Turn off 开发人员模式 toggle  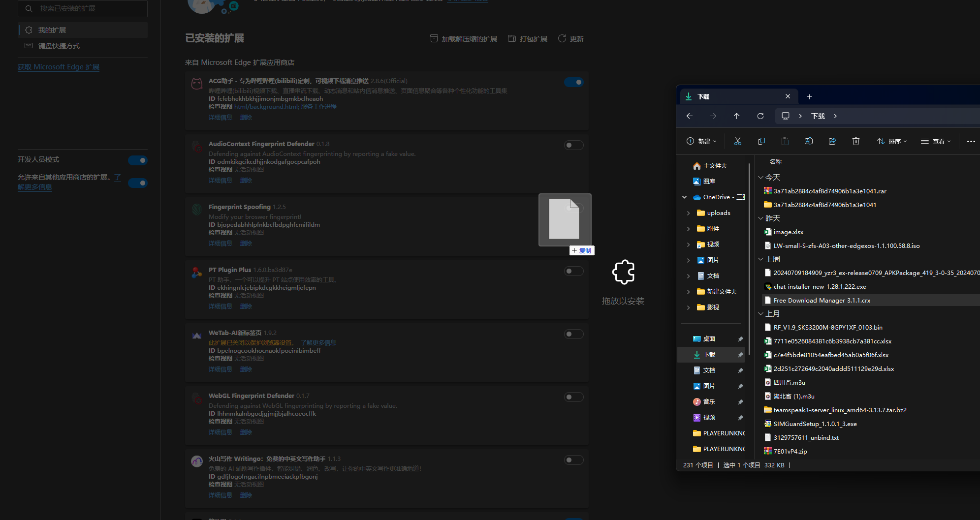click(x=137, y=160)
